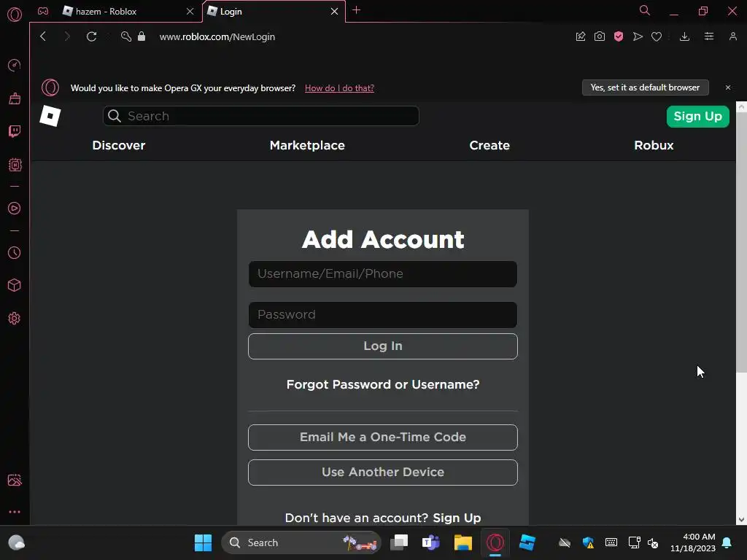The image size is (747, 560).
Task: Open Player icon in sidebar
Action: (15, 208)
